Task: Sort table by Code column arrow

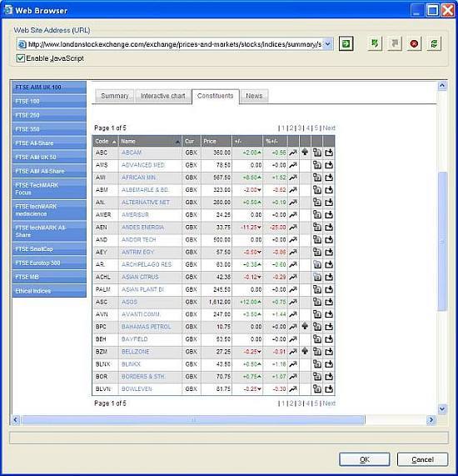Action: pyautogui.click(x=114, y=142)
